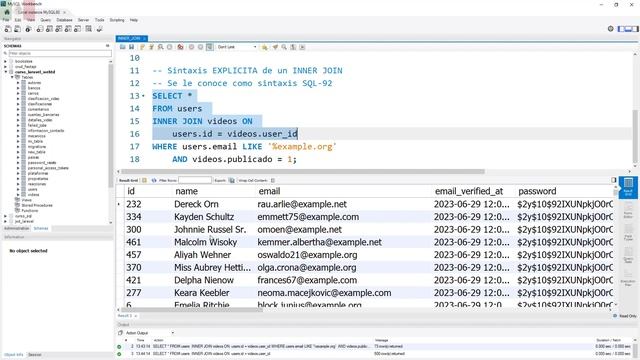Open the File menu

click(x=6, y=20)
